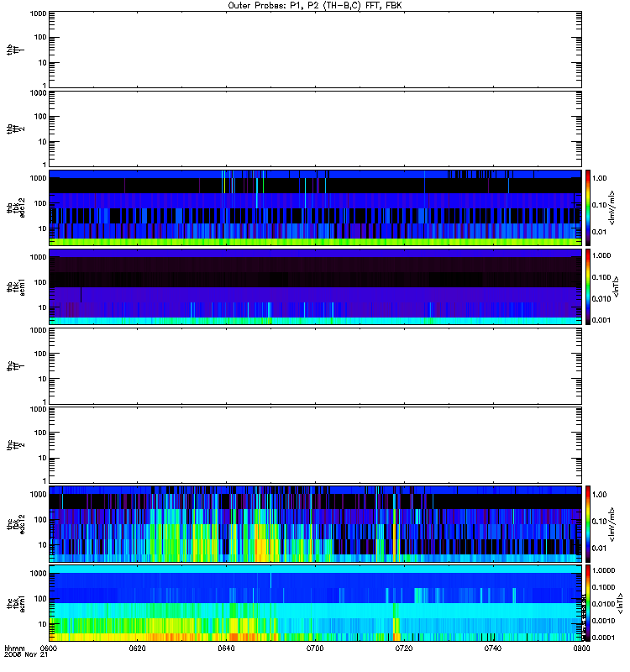Click the hhmm axis unit label

[x=13, y=649]
